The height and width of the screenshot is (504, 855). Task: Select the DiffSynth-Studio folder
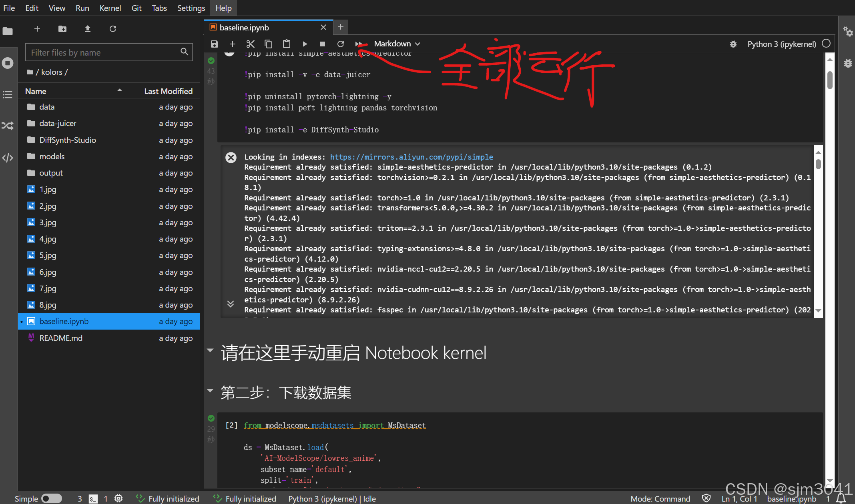pyautogui.click(x=109, y=140)
